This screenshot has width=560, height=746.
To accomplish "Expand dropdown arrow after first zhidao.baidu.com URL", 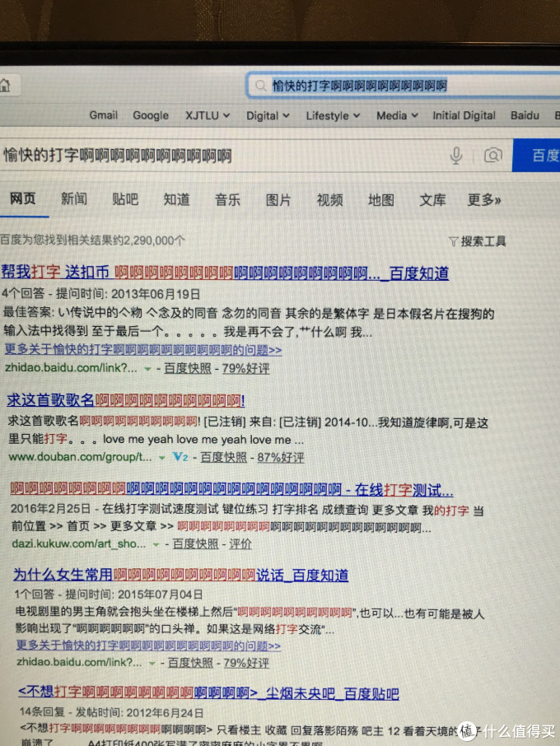I will point(148,369).
